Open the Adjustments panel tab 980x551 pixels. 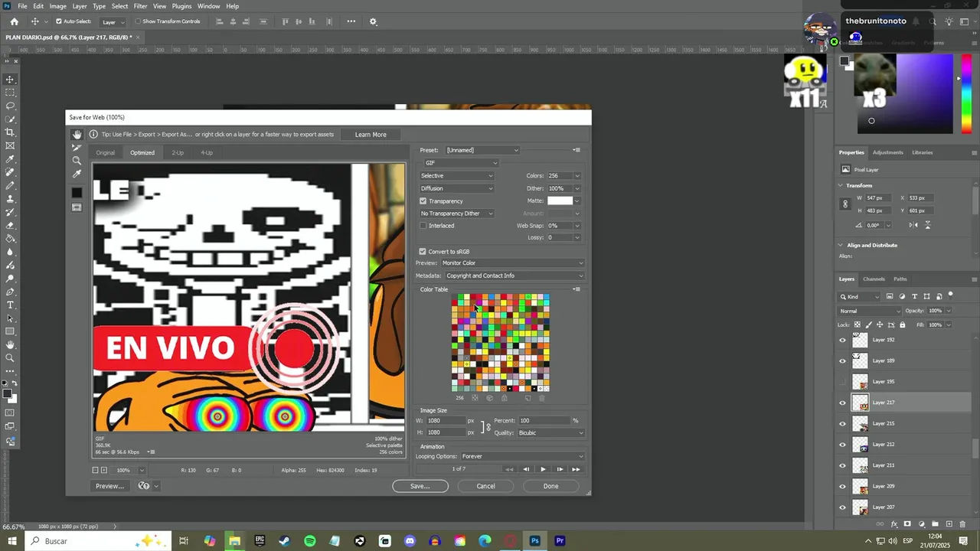tap(887, 152)
